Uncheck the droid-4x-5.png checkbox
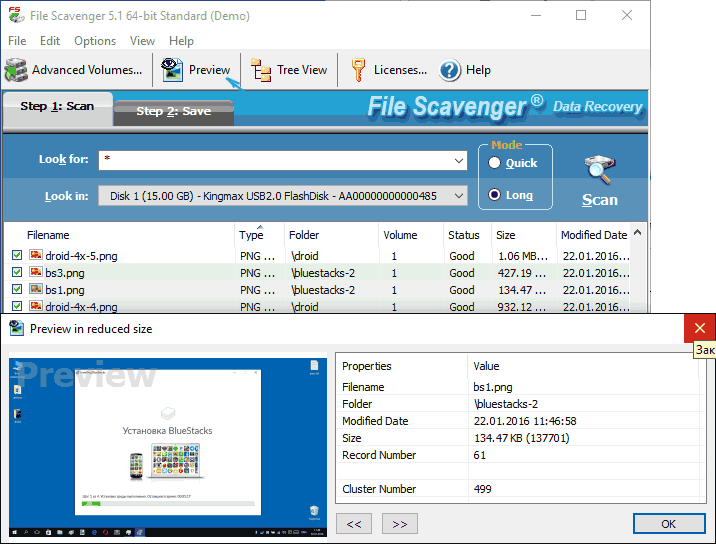Image resolution: width=716 pixels, height=544 pixels. pyautogui.click(x=17, y=256)
